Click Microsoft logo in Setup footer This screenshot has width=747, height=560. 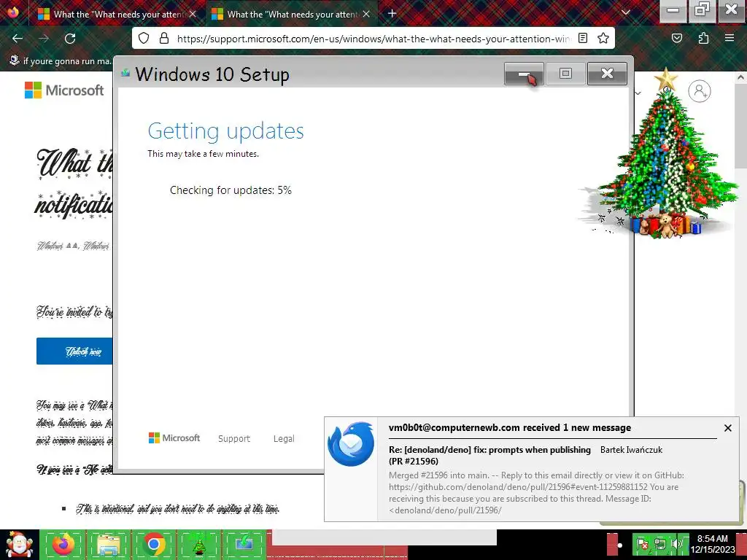174,437
